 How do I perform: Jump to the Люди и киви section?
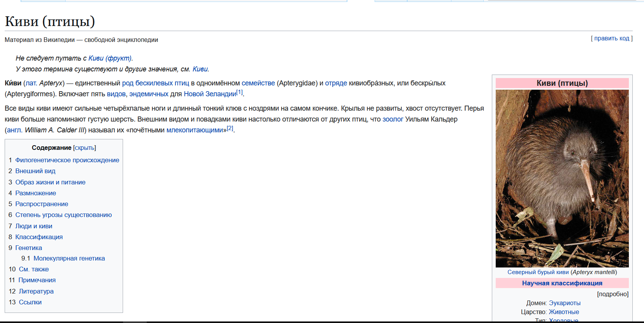(34, 226)
